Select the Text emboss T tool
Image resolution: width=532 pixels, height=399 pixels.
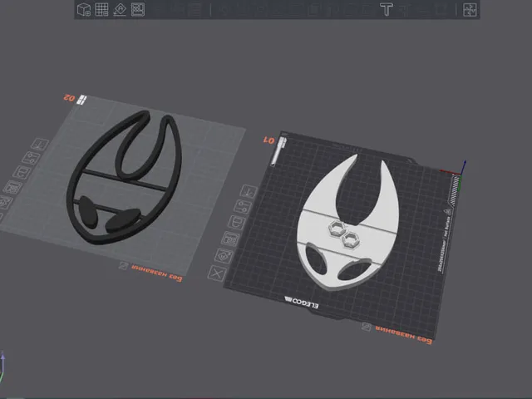pyautogui.click(x=386, y=9)
